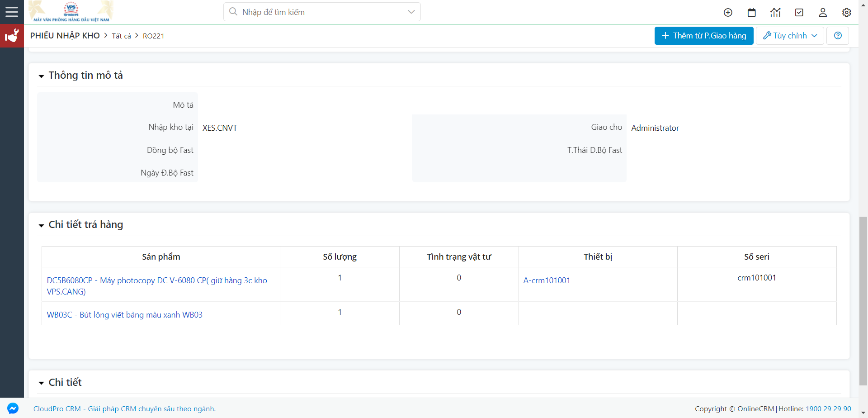This screenshot has height=418, width=868.
Task: Click the 'Ngày Đ.Bộ Fast' field label
Action: 167,173
